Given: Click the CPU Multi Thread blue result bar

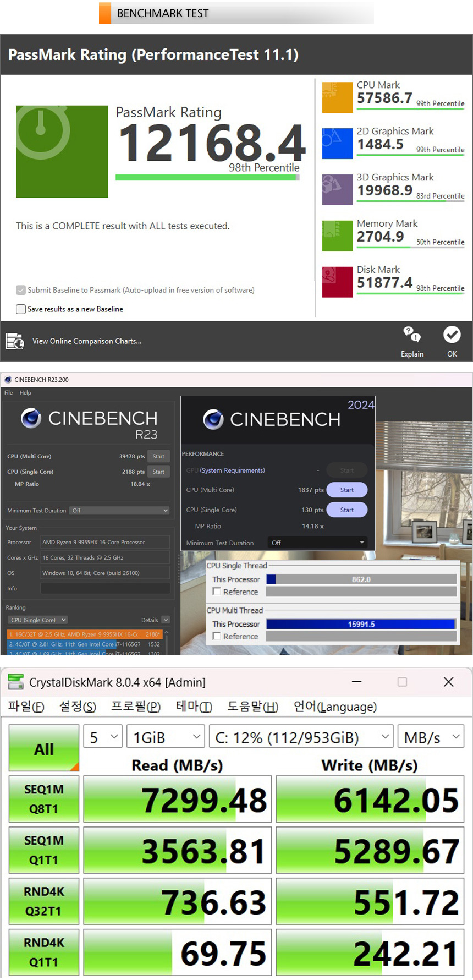Looking at the screenshot, I should 361,624.
